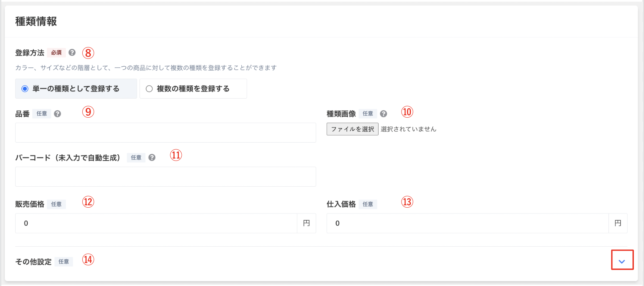Click the 任意 badge next to 仕入価格

point(368,204)
